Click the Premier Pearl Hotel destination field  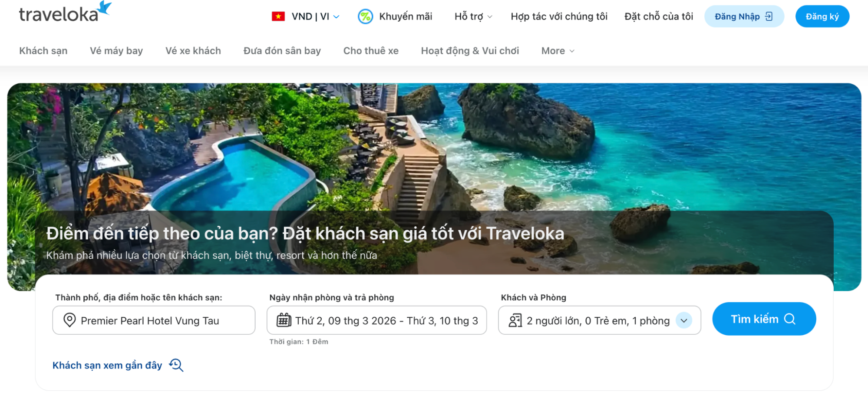coord(154,320)
